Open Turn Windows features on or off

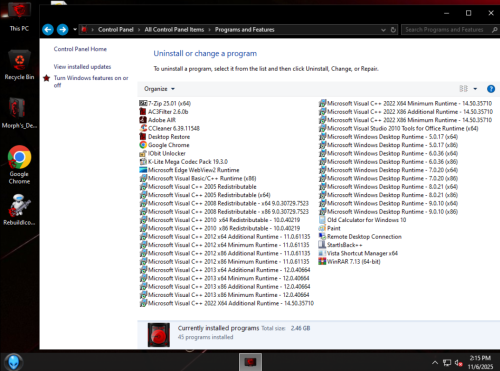coord(91,81)
